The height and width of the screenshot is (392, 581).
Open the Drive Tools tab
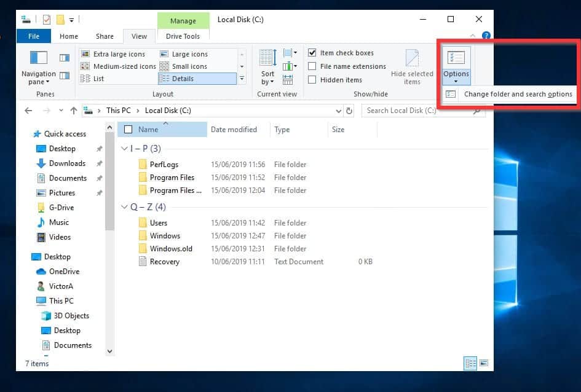183,36
